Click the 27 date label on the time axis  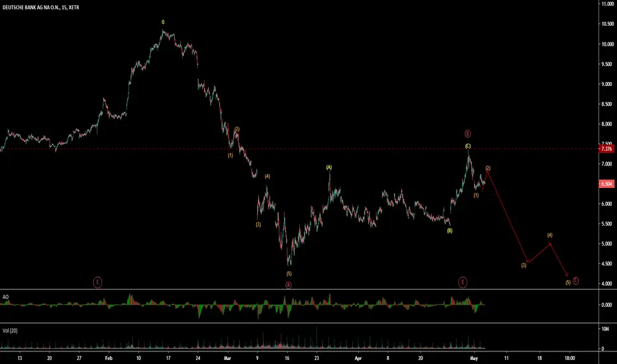79,359
